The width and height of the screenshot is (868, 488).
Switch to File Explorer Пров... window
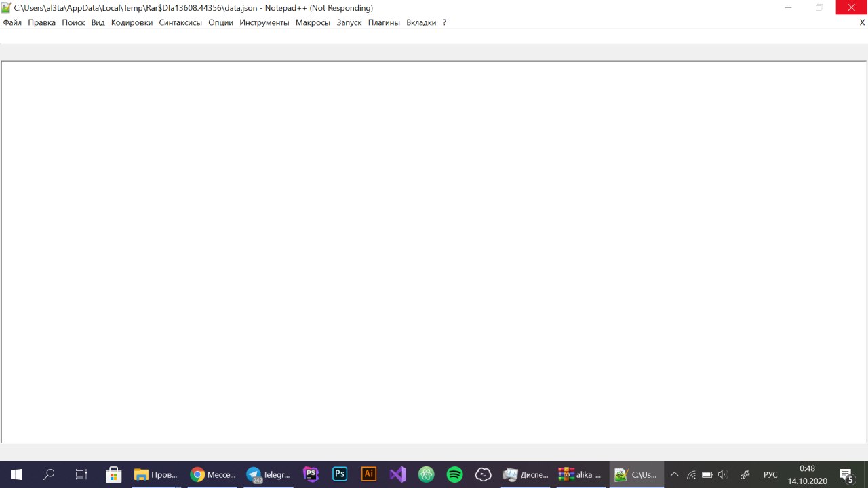pos(156,474)
